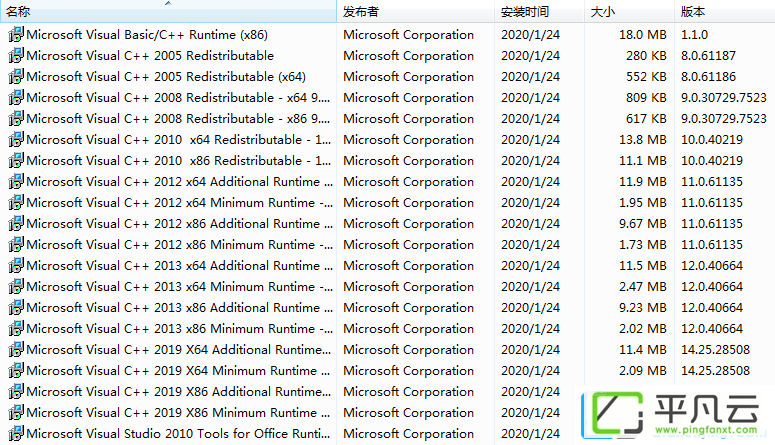Click version value 8.0.61186
The image size is (775, 445).
(x=708, y=77)
